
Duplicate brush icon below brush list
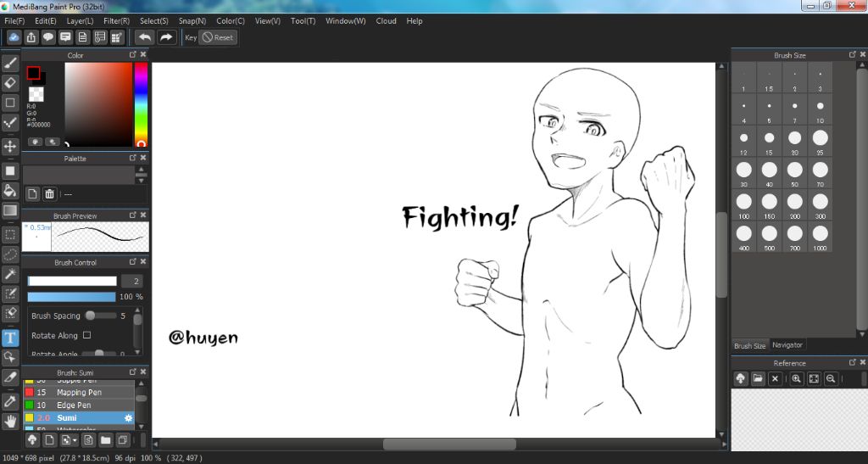click(x=123, y=440)
